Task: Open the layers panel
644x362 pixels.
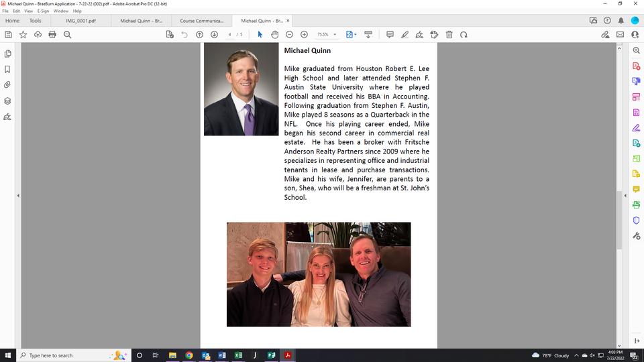Action: (x=7, y=101)
